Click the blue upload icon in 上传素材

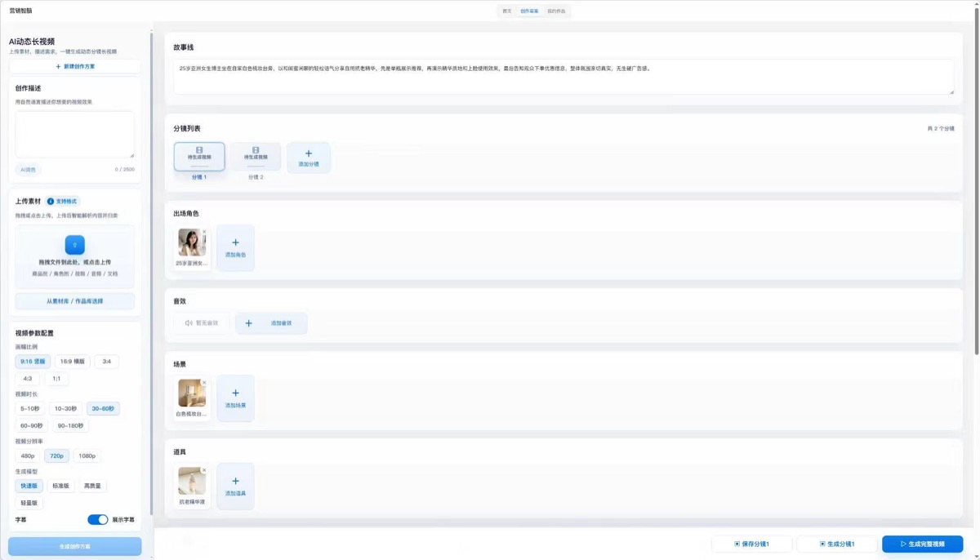pyautogui.click(x=74, y=244)
